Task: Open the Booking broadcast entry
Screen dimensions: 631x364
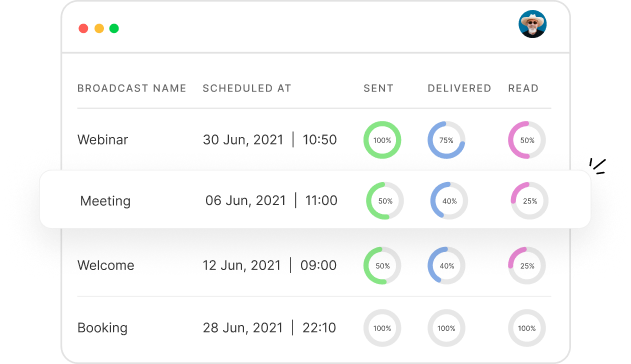Action: click(x=314, y=328)
